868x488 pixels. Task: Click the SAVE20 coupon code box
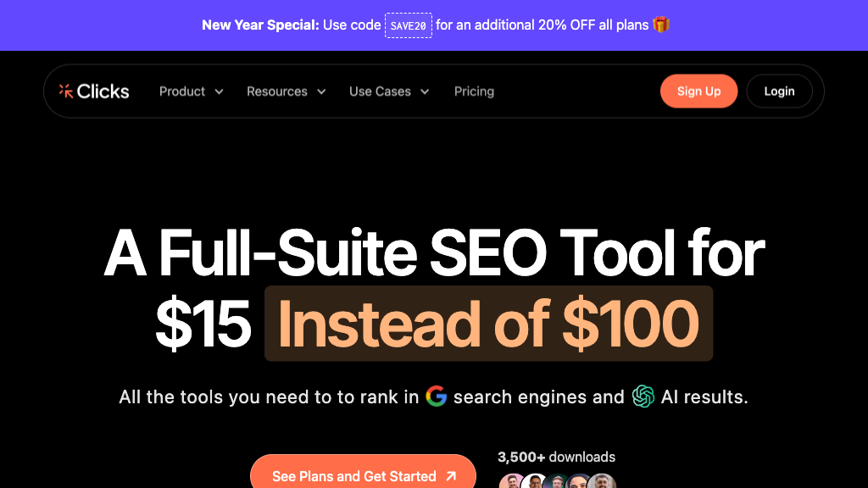click(x=409, y=25)
